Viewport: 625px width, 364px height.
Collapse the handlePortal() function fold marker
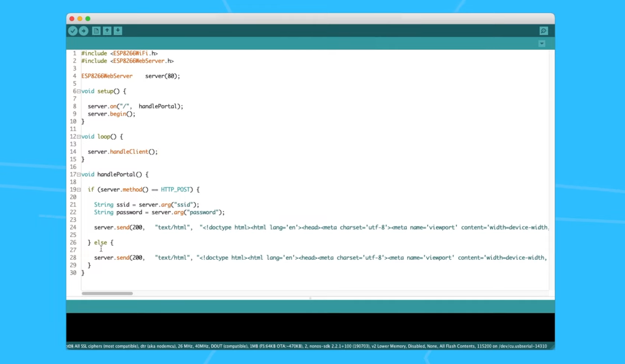pyautogui.click(x=78, y=174)
